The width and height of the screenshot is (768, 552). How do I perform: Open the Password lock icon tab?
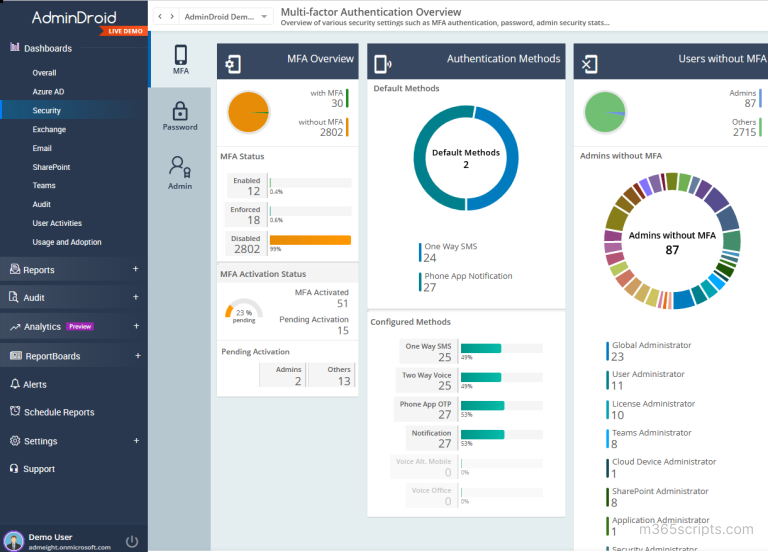pos(180,116)
